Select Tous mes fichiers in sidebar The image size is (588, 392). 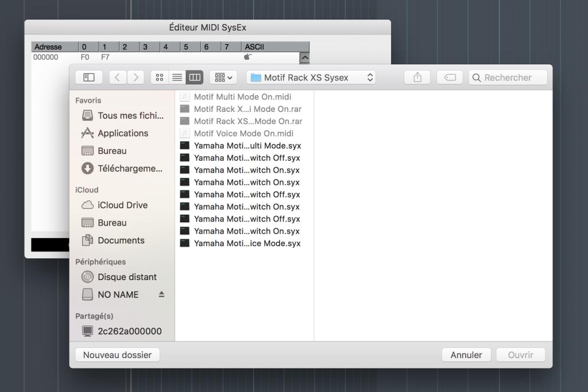[x=123, y=115]
